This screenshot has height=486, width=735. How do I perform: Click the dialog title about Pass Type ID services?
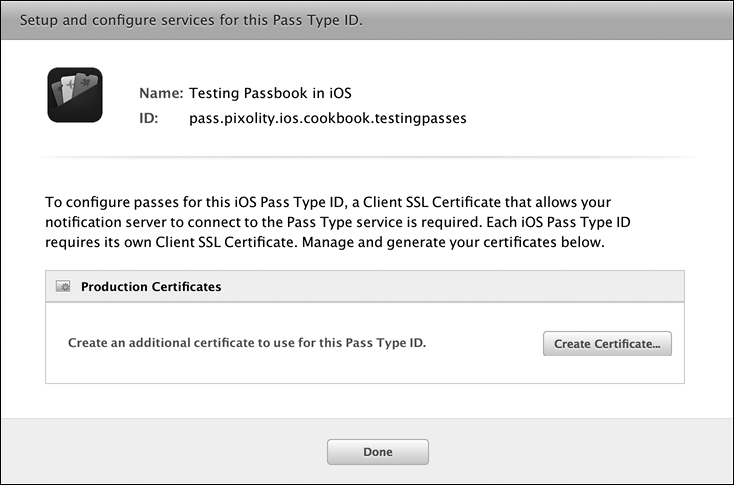[190, 21]
